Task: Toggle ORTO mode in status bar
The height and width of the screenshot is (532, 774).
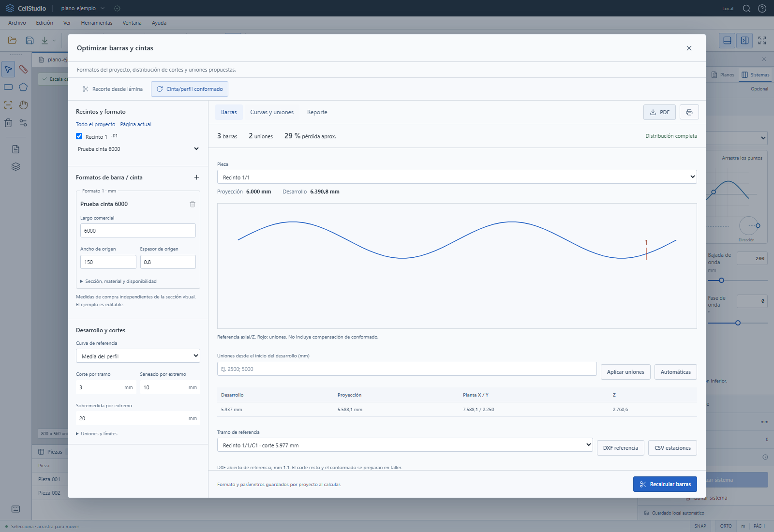Action: [726, 526]
